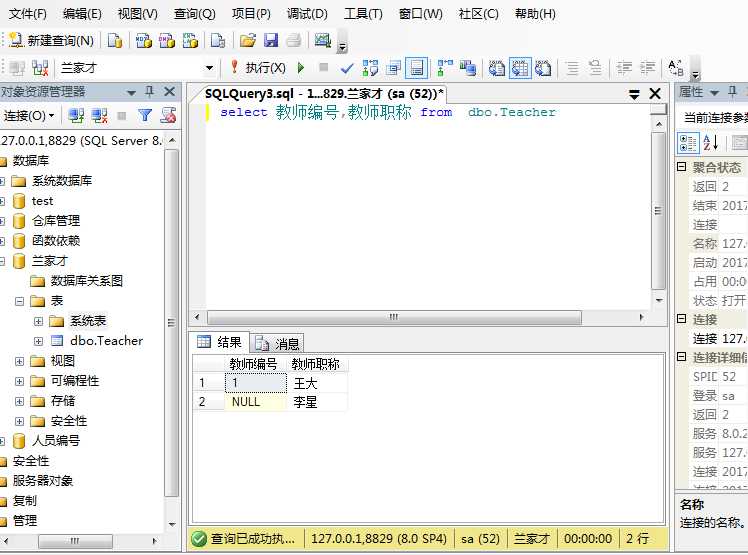The image size is (748, 555).
Task: Toggle the IntelliSense enabled toolbar button
Action: 416,68
